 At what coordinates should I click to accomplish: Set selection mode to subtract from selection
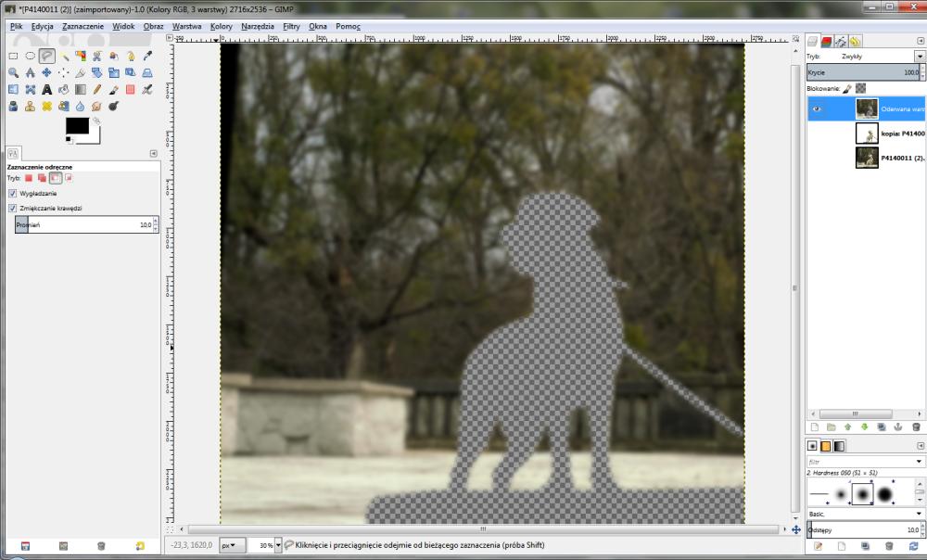56,178
